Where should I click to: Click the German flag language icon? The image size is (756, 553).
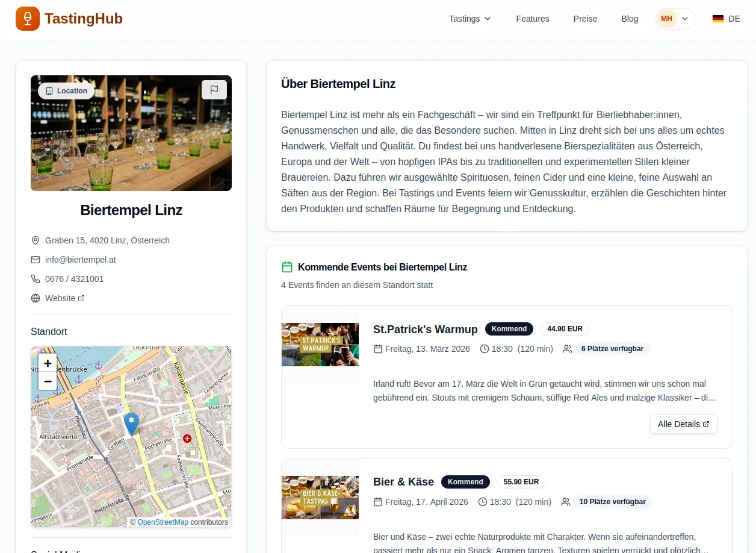pyautogui.click(x=717, y=19)
